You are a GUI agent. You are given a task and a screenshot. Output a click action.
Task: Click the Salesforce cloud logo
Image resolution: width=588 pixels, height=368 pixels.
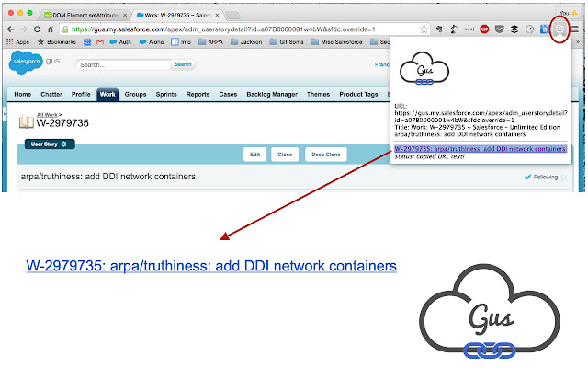(x=26, y=62)
